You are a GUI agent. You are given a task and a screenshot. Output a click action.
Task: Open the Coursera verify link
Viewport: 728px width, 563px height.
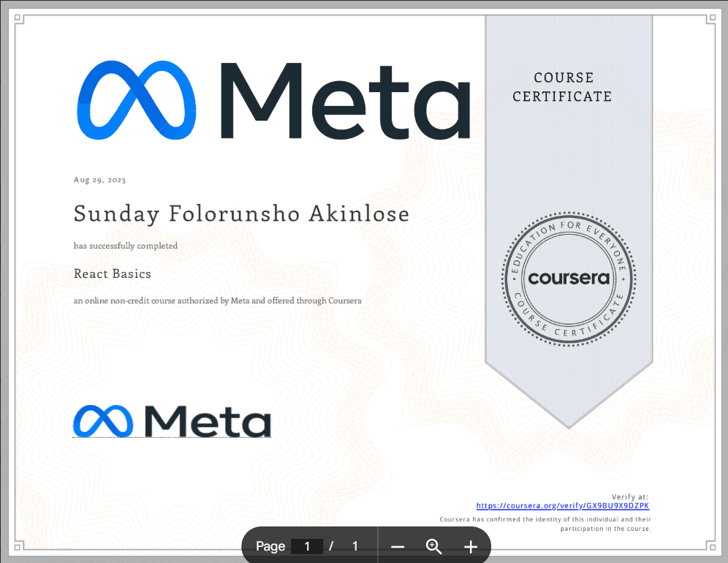tap(562, 506)
